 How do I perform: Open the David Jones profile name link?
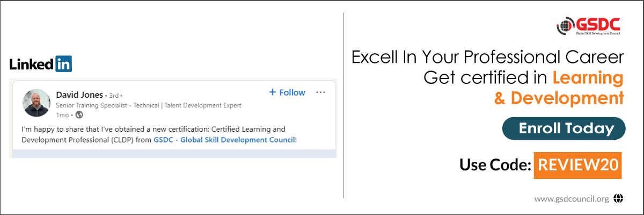click(x=79, y=95)
